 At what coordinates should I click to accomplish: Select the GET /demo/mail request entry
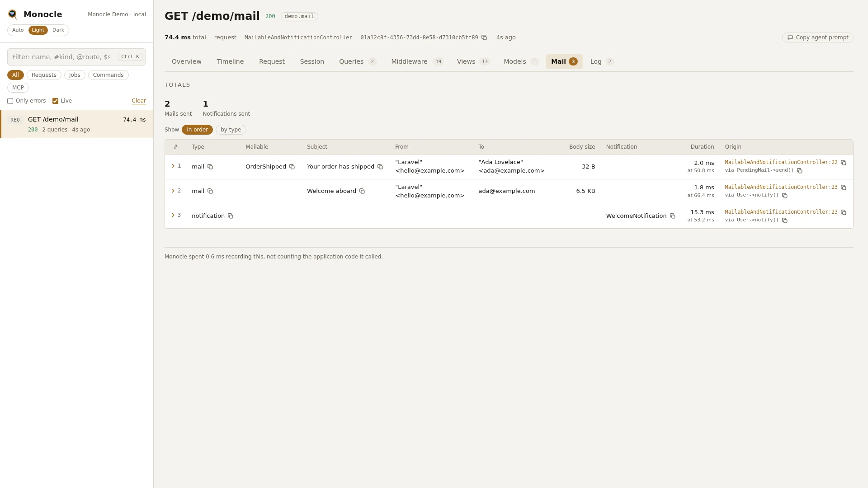[x=77, y=124]
